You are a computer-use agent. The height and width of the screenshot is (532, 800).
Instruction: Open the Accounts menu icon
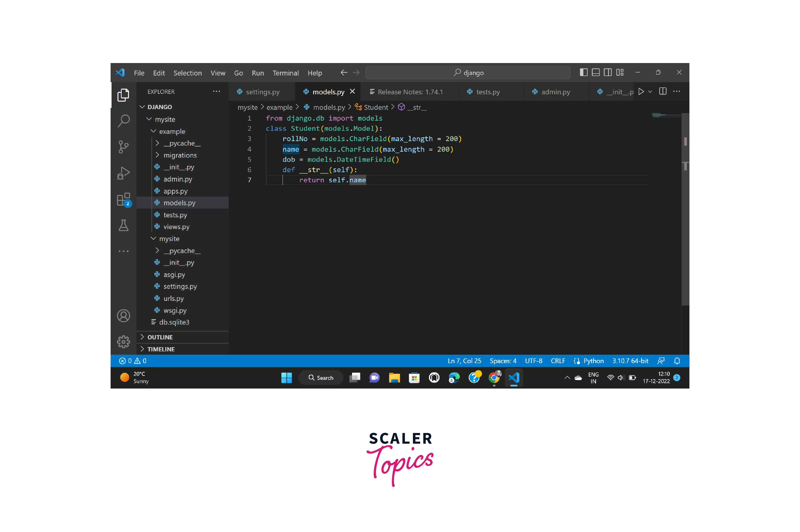(x=124, y=316)
